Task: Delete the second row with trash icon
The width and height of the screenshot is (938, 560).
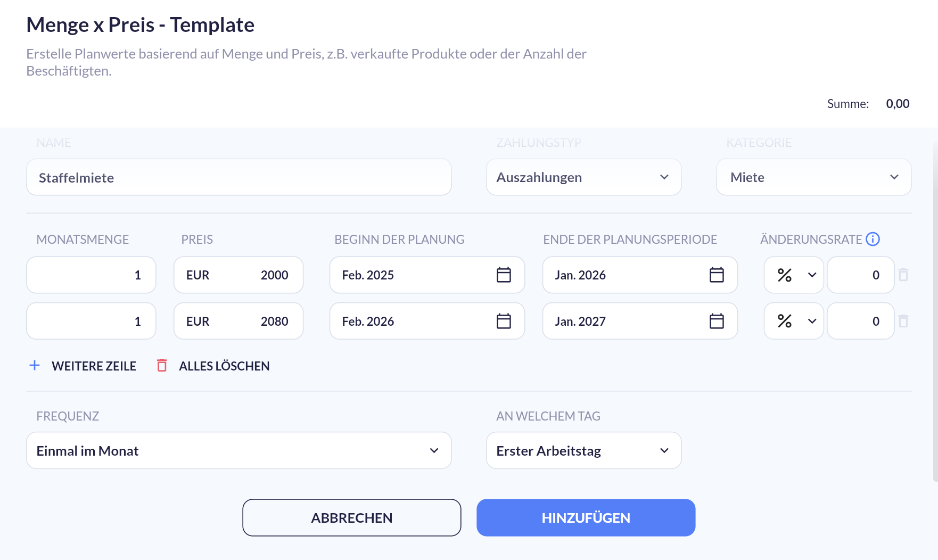Action: 903,321
